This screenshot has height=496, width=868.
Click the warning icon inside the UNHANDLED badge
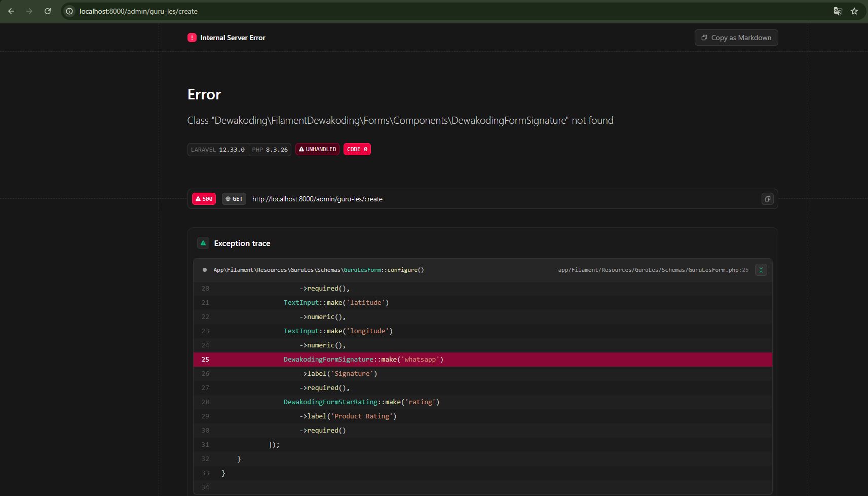303,149
